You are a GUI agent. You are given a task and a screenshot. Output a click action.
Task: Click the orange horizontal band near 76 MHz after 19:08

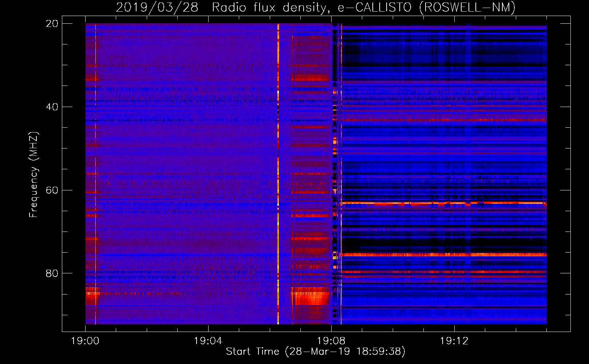point(444,255)
